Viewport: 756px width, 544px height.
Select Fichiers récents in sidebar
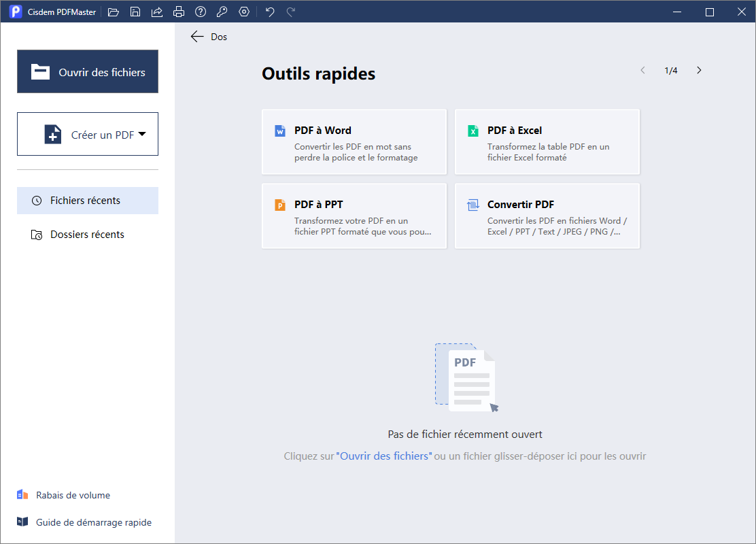(88, 201)
